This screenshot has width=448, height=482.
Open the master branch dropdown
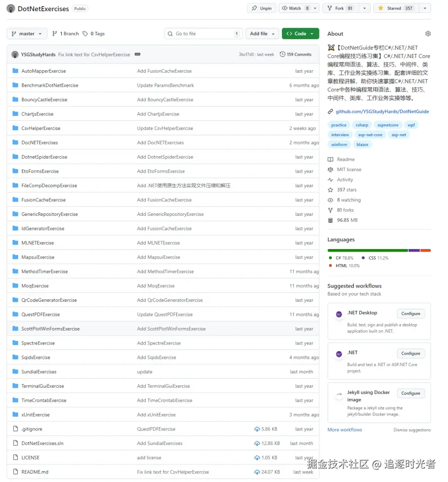tap(27, 34)
